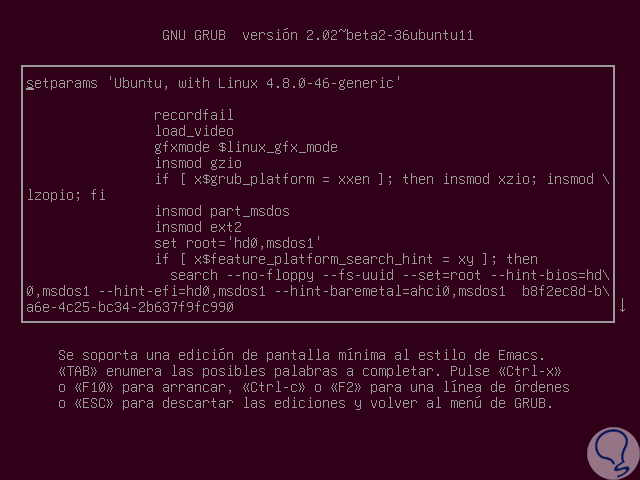640x480 pixels.
Task: Click the load_video command line
Action: (x=194, y=131)
